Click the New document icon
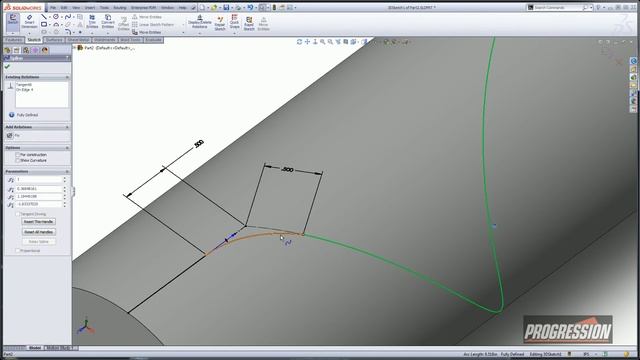This screenshot has height=360, width=640. point(202,7)
